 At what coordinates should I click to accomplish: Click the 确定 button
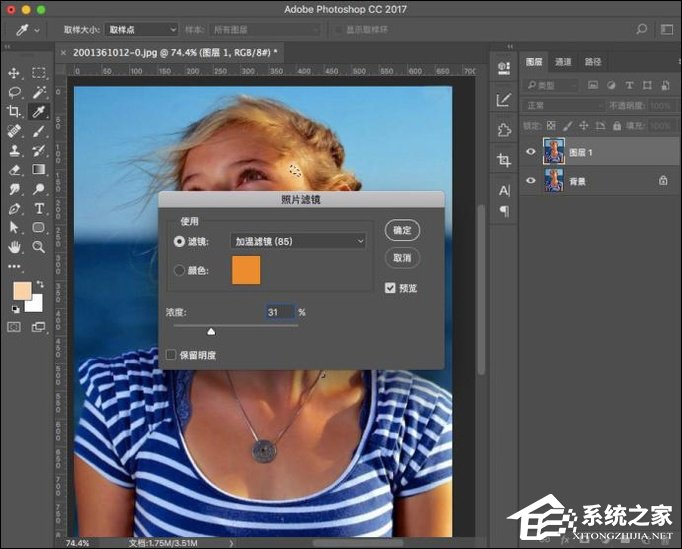[x=402, y=230]
